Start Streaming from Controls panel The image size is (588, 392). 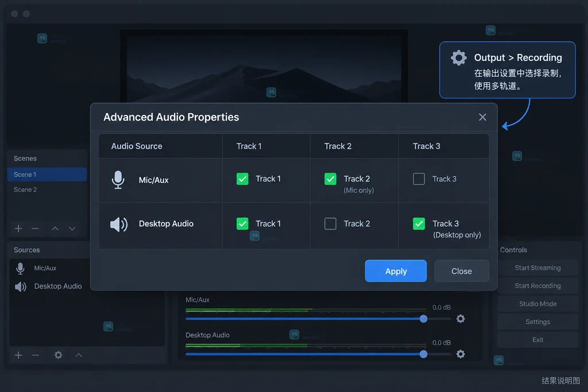pos(537,268)
